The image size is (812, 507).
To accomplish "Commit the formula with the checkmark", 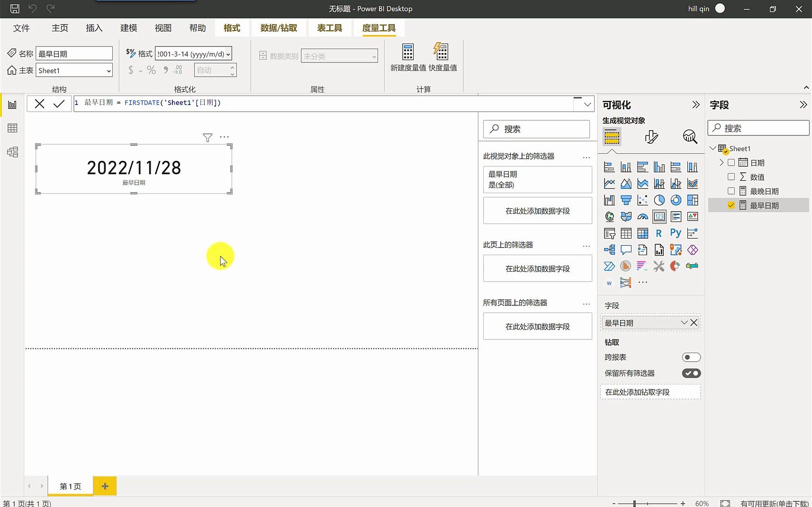I will [59, 104].
